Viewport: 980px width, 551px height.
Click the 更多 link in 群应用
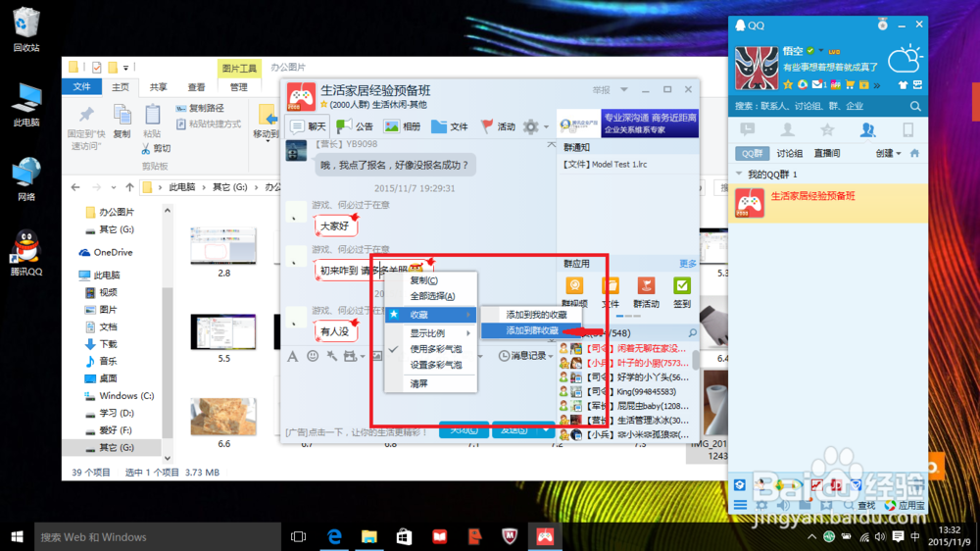688,264
